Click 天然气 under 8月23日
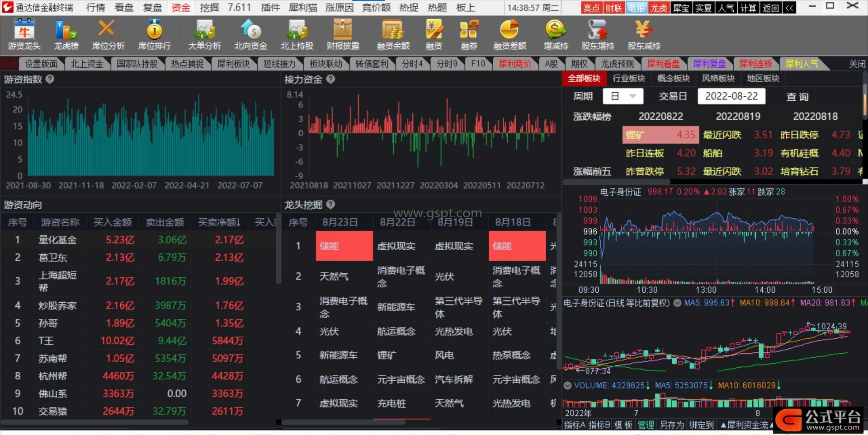The width and height of the screenshot is (868, 435). [334, 276]
